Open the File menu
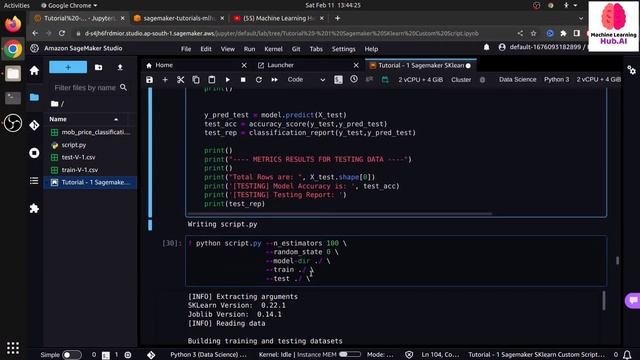The width and height of the screenshot is (640, 360). [186, 49]
